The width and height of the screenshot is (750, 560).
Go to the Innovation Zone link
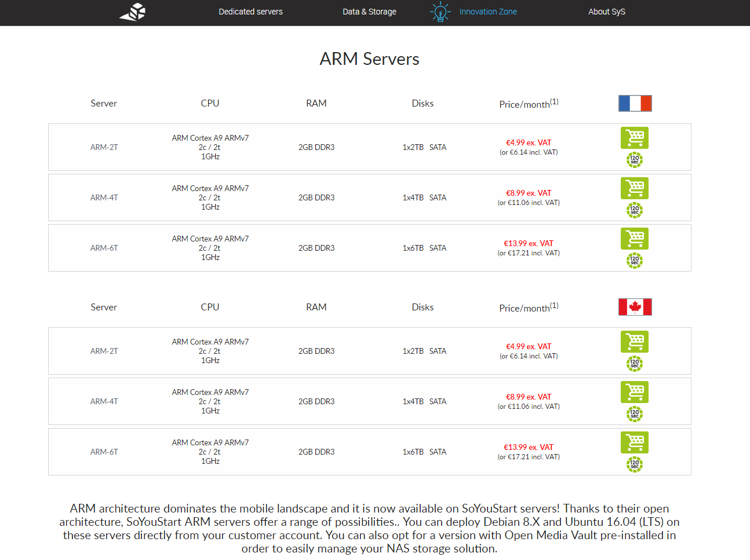488,12
